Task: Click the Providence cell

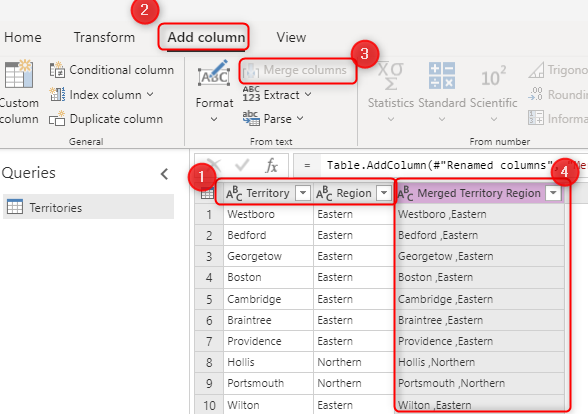Action: pos(268,341)
